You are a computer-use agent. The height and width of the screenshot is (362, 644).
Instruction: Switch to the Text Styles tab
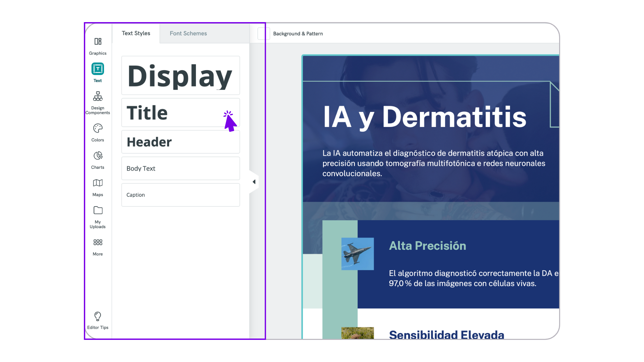click(x=136, y=33)
